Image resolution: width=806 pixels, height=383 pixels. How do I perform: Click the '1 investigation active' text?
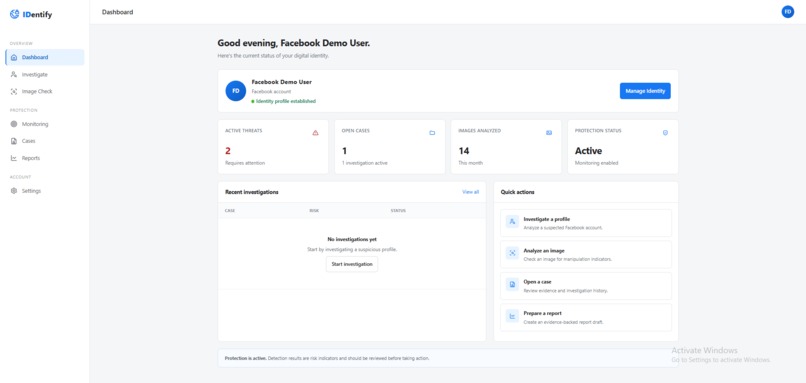(x=365, y=163)
